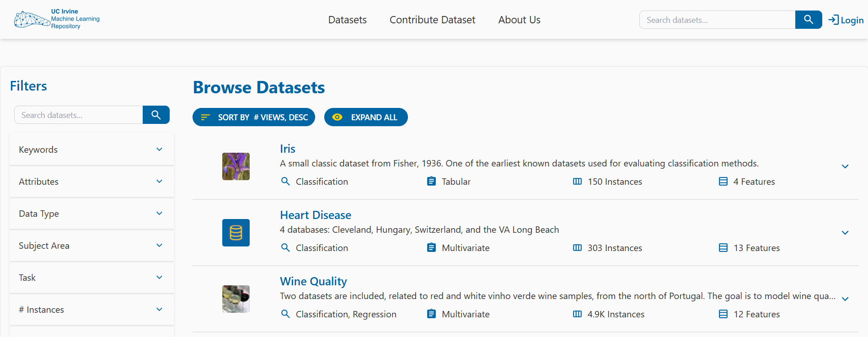Expand Heart Disease details chevron

point(845,233)
